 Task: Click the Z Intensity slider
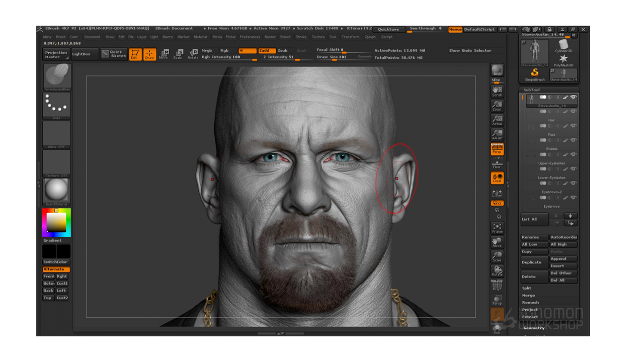[x=278, y=57]
